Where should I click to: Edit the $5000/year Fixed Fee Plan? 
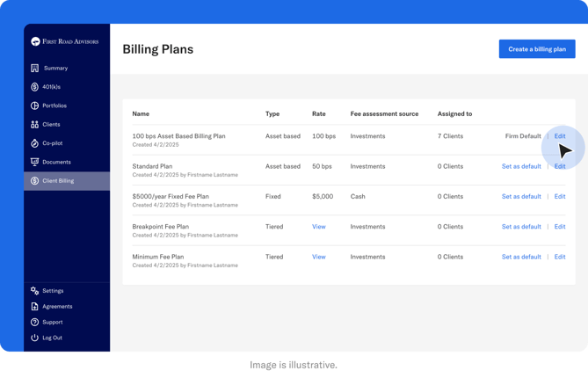click(560, 197)
